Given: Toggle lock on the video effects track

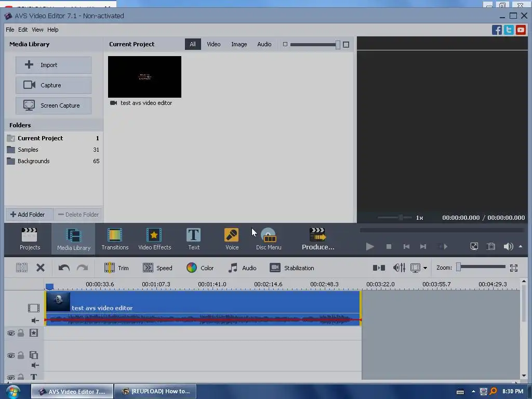Looking at the screenshot, I should 21,333.
